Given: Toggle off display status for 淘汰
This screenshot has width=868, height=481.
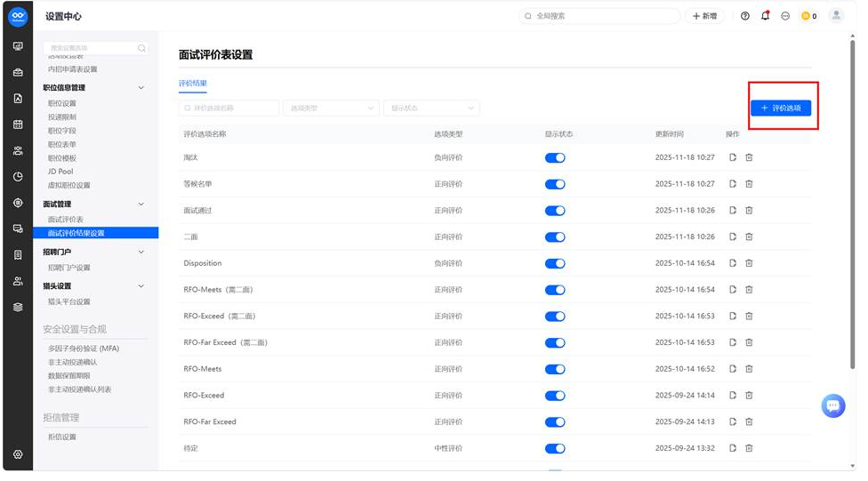Looking at the screenshot, I should 555,157.
